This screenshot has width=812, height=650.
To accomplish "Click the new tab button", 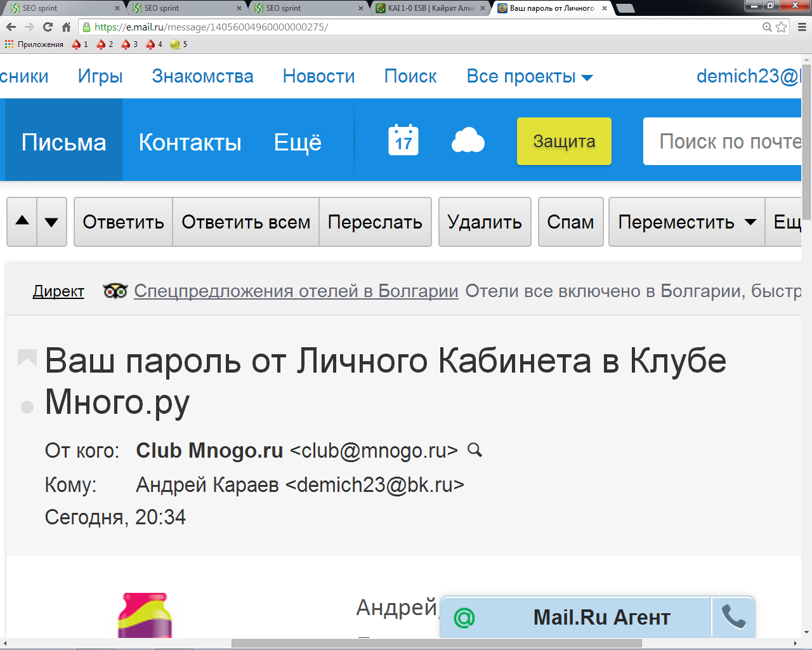I will [x=625, y=8].
